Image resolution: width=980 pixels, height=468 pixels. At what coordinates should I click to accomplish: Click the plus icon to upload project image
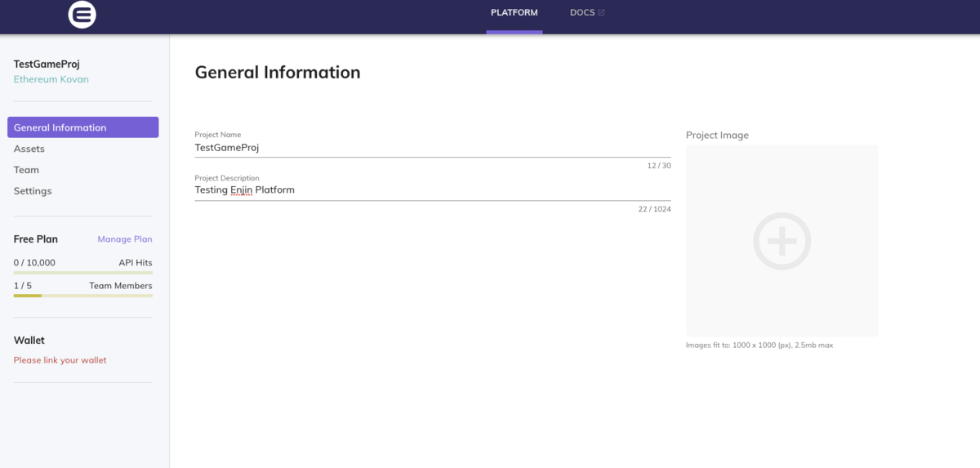click(782, 241)
